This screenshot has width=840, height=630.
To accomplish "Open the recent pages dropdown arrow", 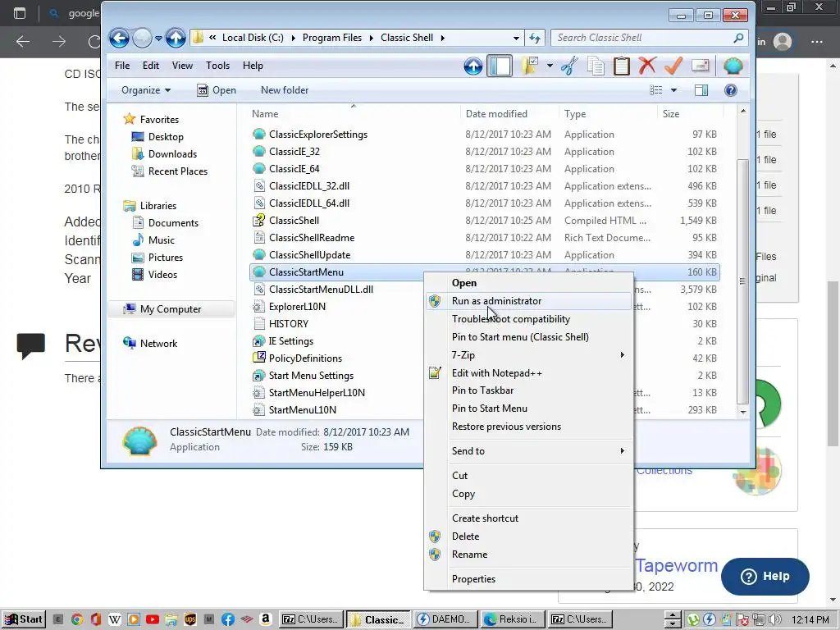I will point(158,38).
